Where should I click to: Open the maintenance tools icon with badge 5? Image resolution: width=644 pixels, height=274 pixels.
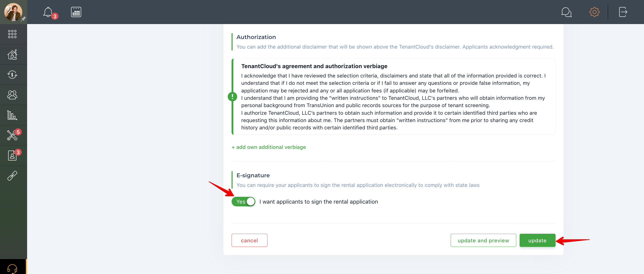(x=12, y=135)
